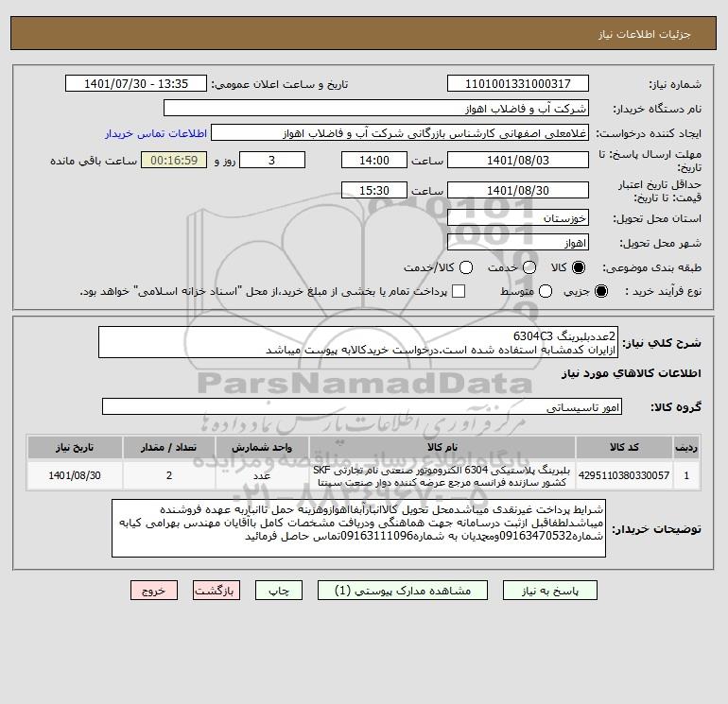
Task: Click the کد کالا column header
Action: coord(624,448)
